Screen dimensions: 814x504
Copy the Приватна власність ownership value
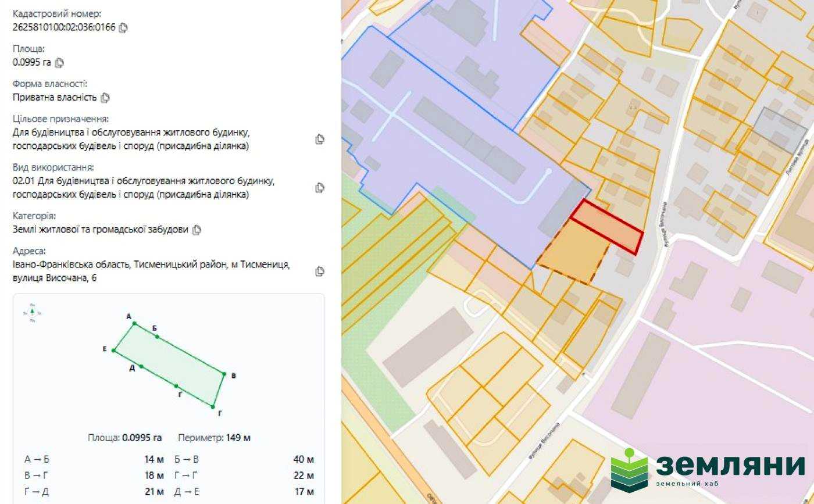(105, 98)
